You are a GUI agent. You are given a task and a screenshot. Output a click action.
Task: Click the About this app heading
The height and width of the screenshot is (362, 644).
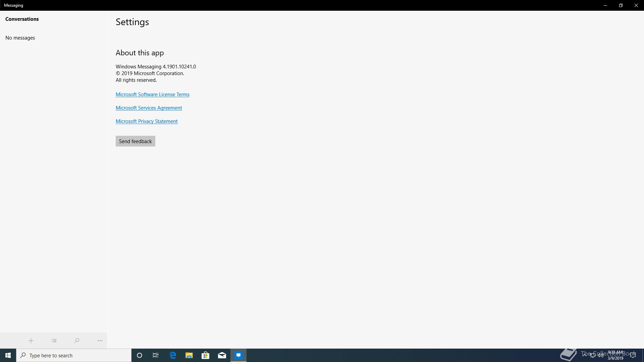[x=140, y=53]
